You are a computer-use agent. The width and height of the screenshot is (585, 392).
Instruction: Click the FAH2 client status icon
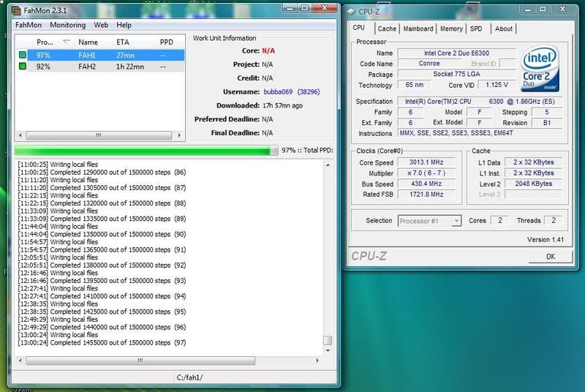pos(23,66)
